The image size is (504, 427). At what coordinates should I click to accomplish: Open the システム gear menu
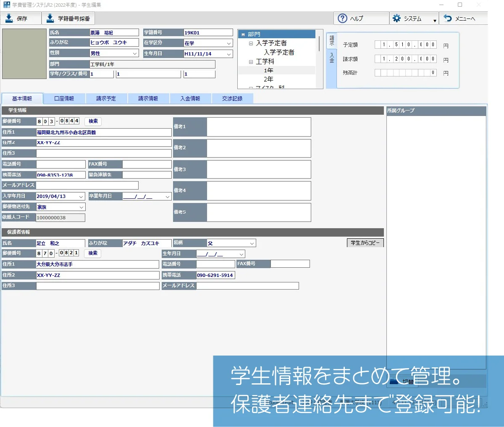[x=414, y=18]
